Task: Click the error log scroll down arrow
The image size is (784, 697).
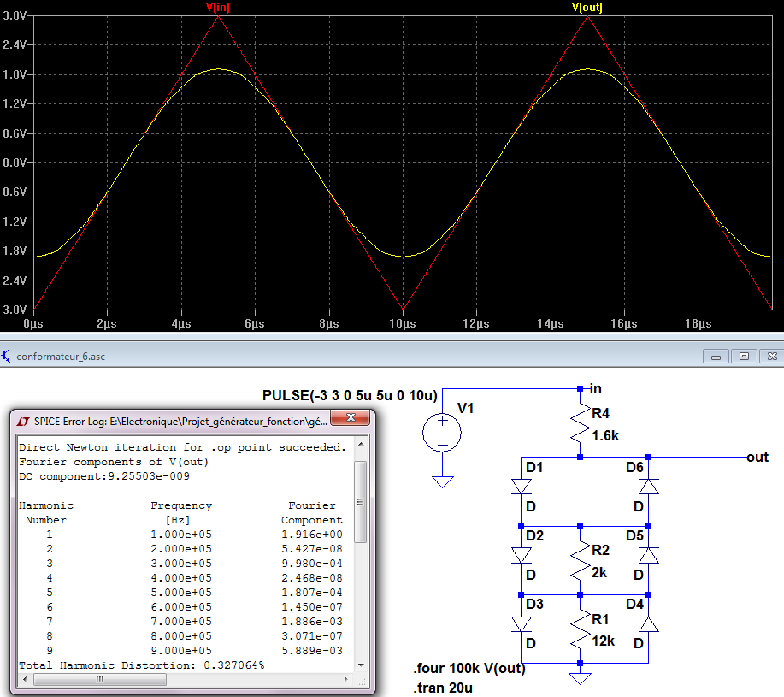Action: 361,665
